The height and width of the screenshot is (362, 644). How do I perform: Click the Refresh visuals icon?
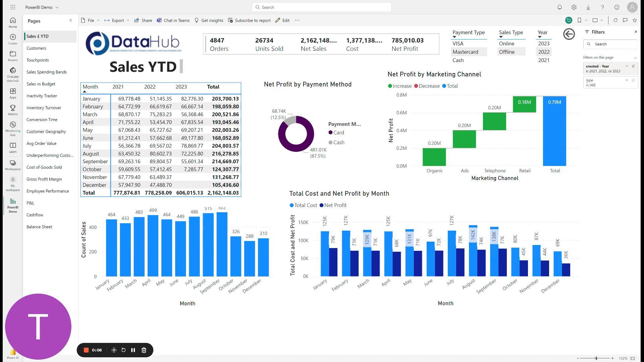pyautogui.click(x=615, y=20)
